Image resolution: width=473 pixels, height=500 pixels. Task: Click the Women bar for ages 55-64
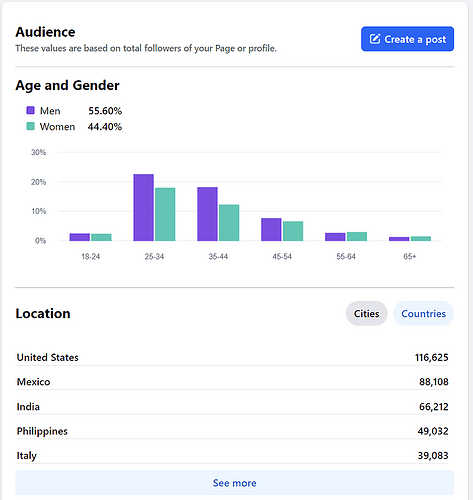(x=357, y=236)
